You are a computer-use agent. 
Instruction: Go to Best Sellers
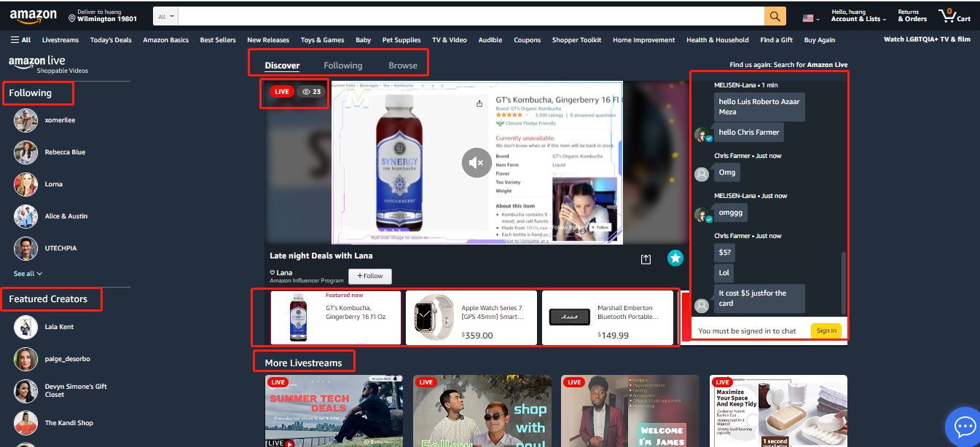point(218,40)
